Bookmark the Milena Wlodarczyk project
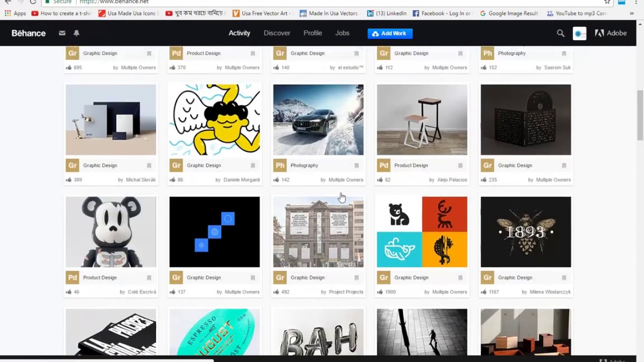Image resolution: width=644 pixels, height=362 pixels. coord(563,278)
